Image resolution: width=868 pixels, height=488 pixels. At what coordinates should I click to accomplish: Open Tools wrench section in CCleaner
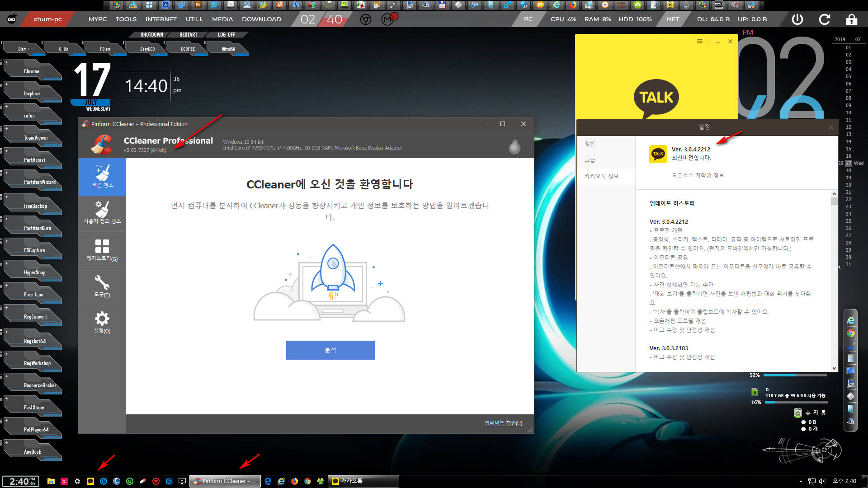coord(102,286)
